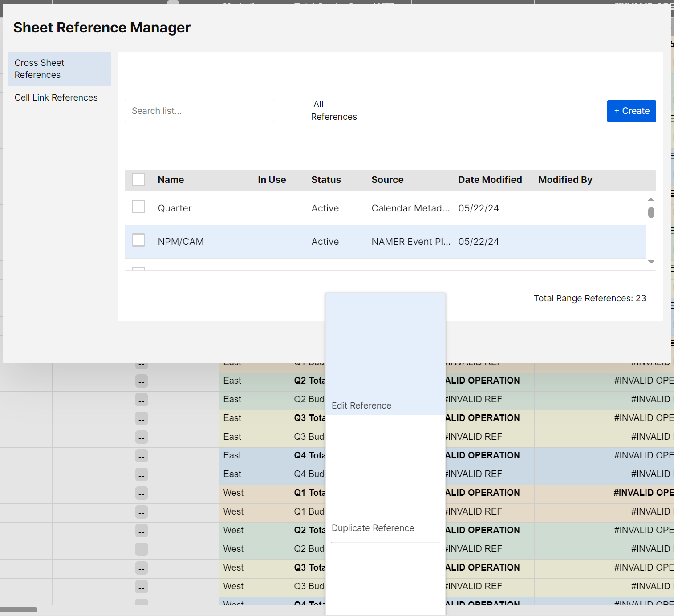Click Active status in the NPM/CAM row

click(325, 242)
